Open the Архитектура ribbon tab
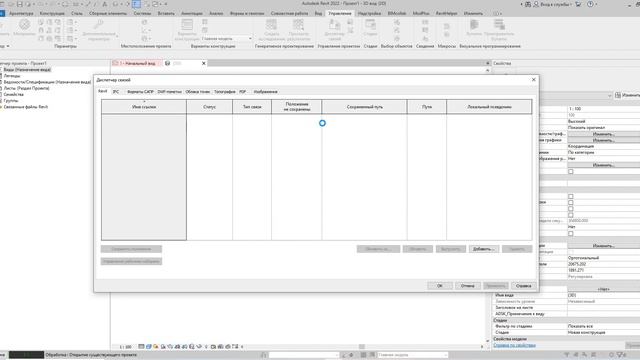Image resolution: width=640 pixels, height=360 pixels. point(21,13)
